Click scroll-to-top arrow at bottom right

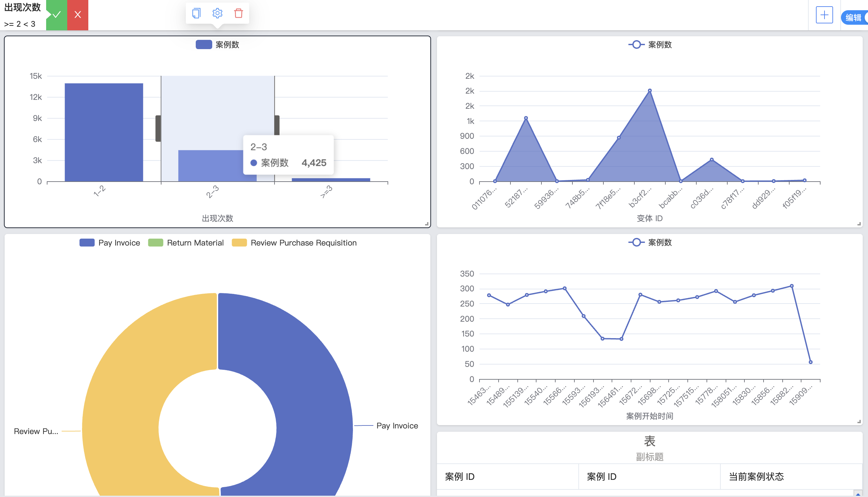[x=858, y=494]
